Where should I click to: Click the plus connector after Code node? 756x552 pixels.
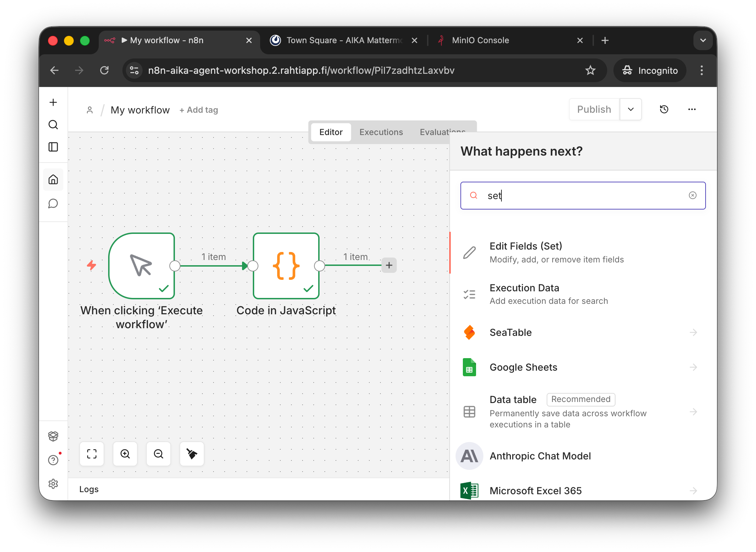[389, 266]
